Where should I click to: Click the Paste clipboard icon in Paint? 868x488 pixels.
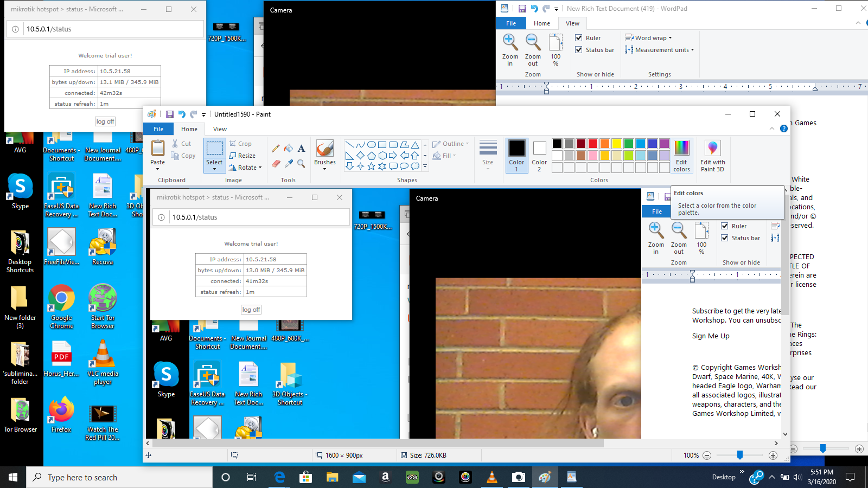point(158,148)
